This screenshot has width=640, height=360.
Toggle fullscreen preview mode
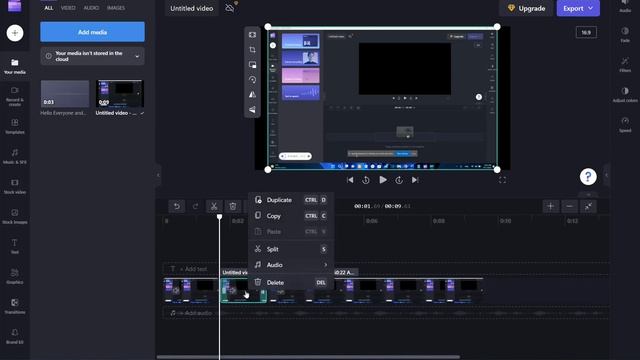point(502,180)
